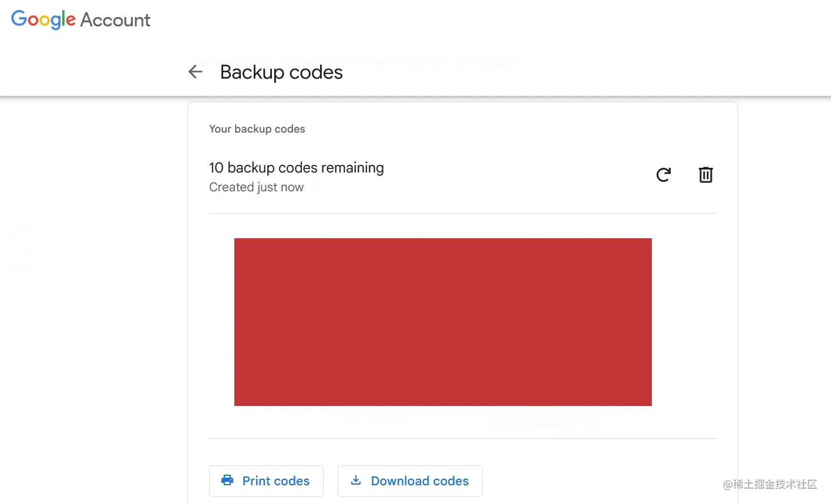Select the "10 backup codes remaining" text
The height and width of the screenshot is (504, 831).
point(297,168)
